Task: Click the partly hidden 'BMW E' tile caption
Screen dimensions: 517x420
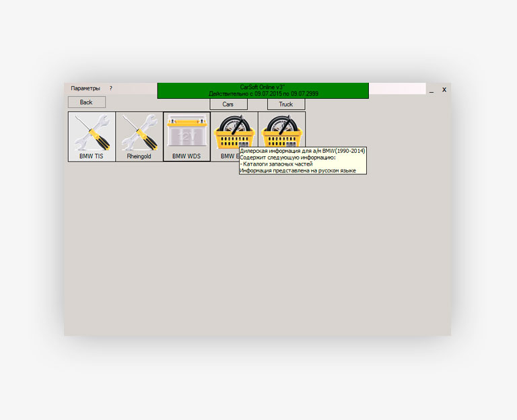Action: pos(228,156)
